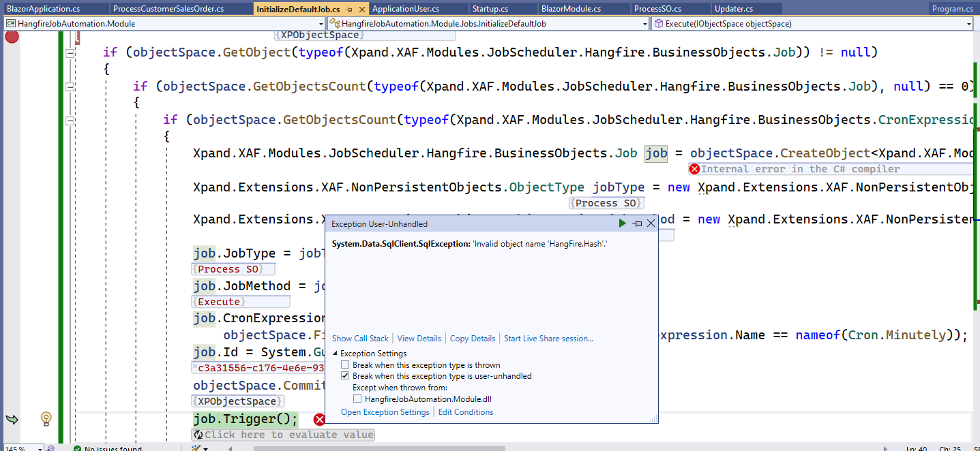Open the Execute member navigation dropdown
Viewport: 980px width, 451px height.
pyautogui.click(x=969, y=22)
